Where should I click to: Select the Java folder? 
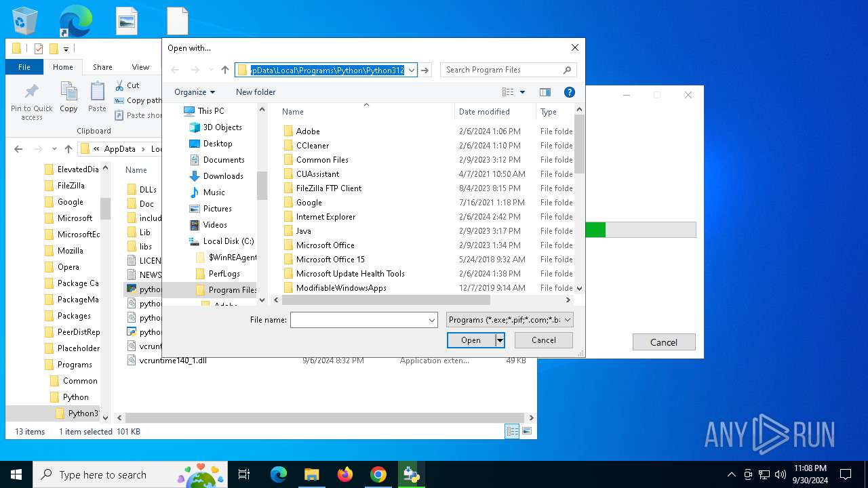[304, 231]
